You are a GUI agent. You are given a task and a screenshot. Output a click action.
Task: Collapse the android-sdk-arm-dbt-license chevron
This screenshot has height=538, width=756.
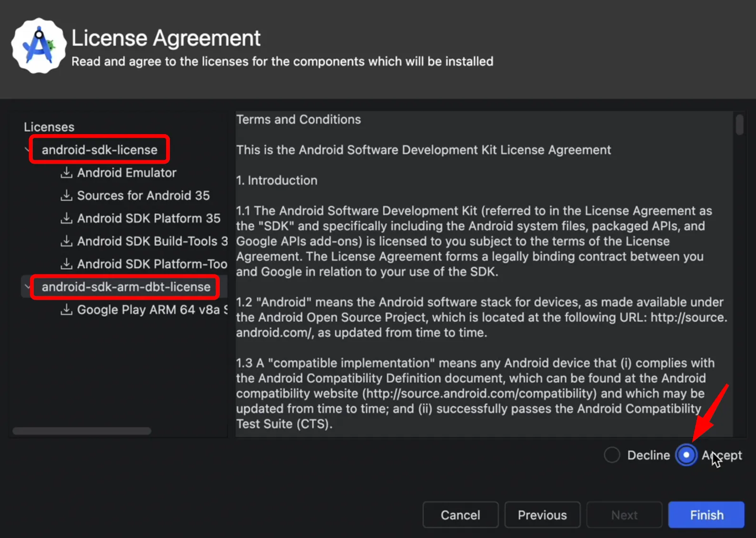[27, 286]
